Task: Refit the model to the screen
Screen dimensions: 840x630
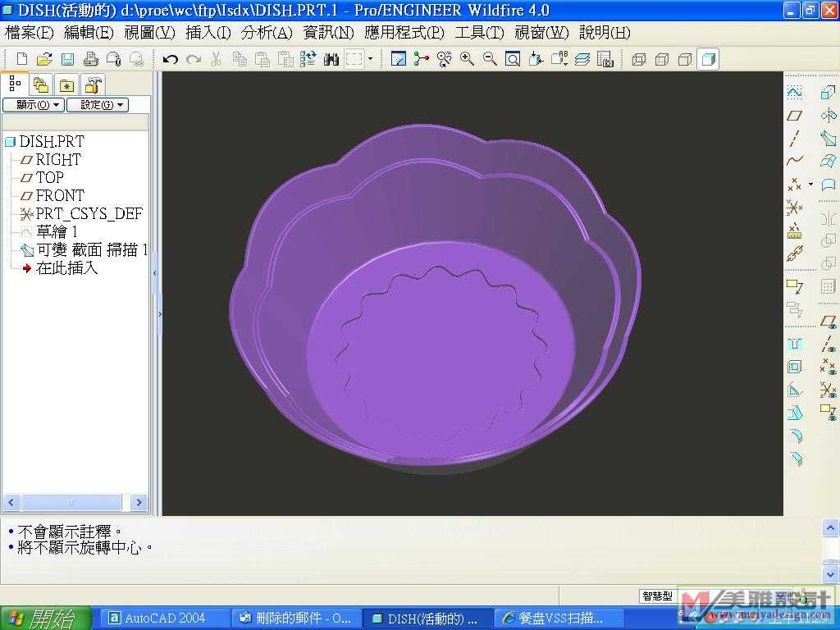Action: pos(513,58)
